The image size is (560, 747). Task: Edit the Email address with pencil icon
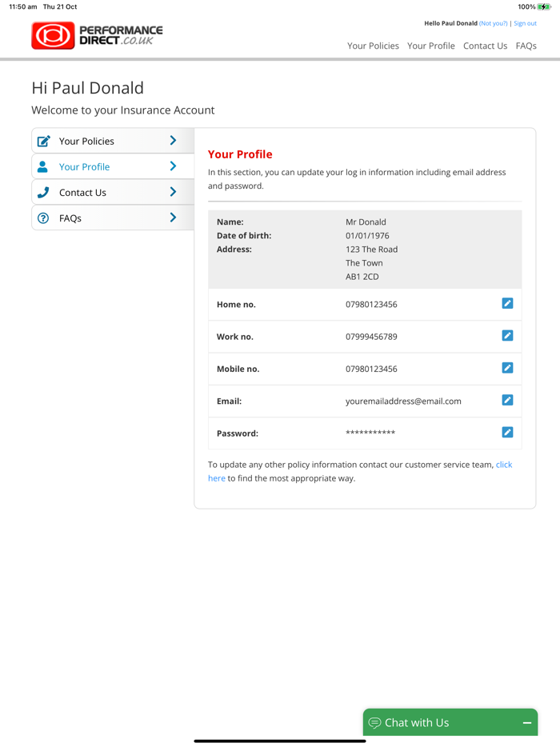(507, 400)
